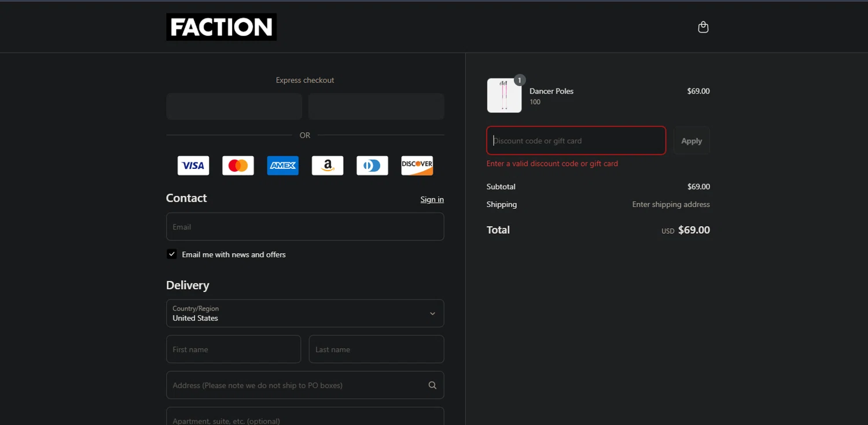Click the Apartment, suite, etc. field
The width and height of the screenshot is (868, 425).
point(305,416)
